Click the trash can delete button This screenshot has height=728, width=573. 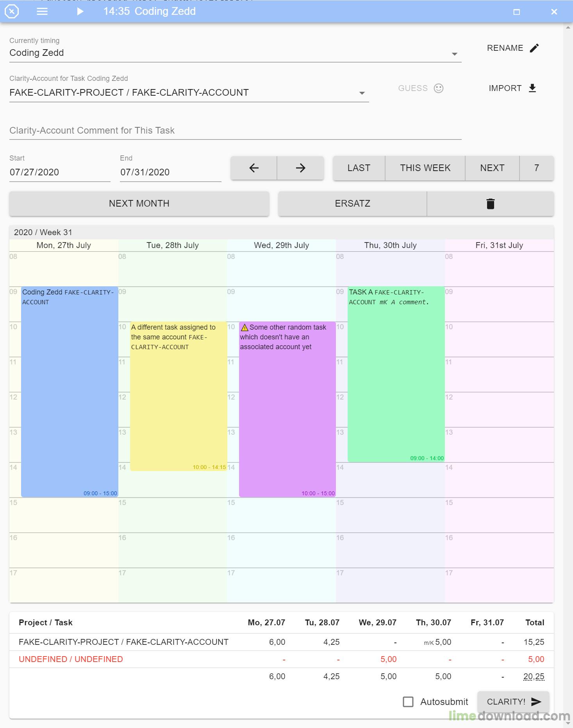pyautogui.click(x=491, y=203)
